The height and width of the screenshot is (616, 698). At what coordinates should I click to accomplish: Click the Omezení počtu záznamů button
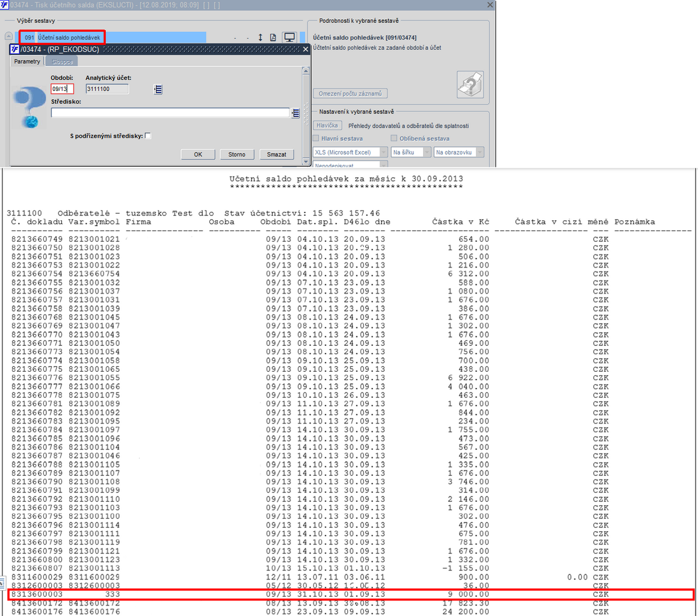tap(350, 93)
